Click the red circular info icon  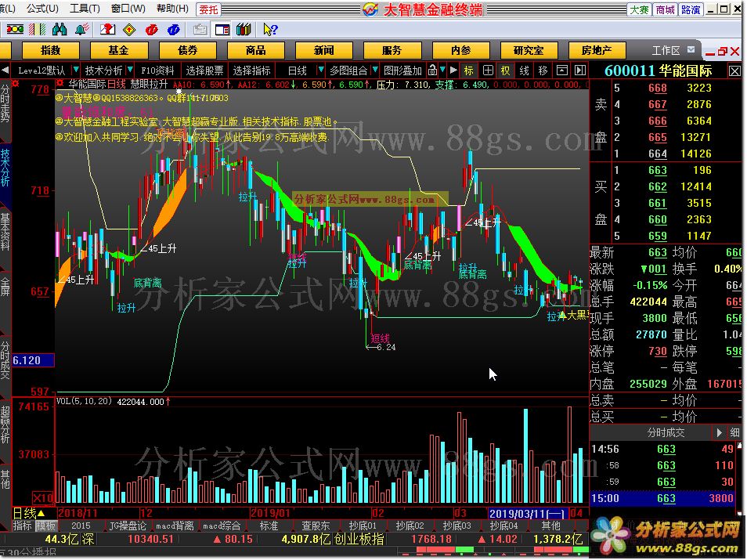point(151,30)
